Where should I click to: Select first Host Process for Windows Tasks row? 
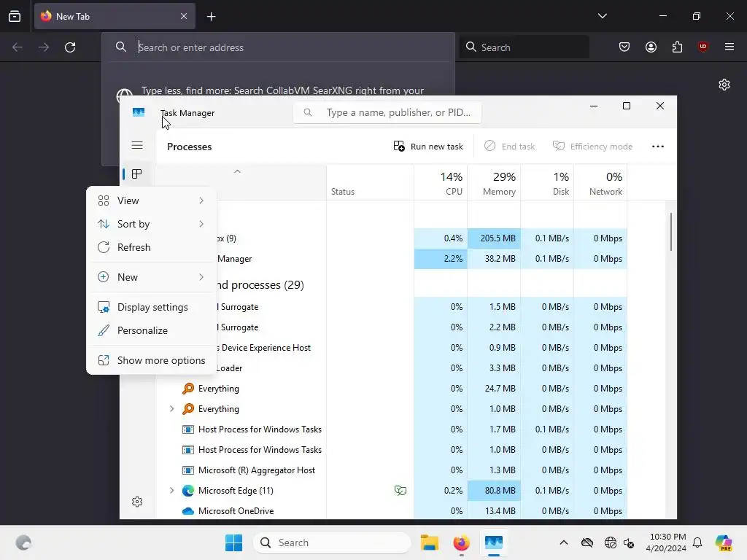[x=391, y=429]
